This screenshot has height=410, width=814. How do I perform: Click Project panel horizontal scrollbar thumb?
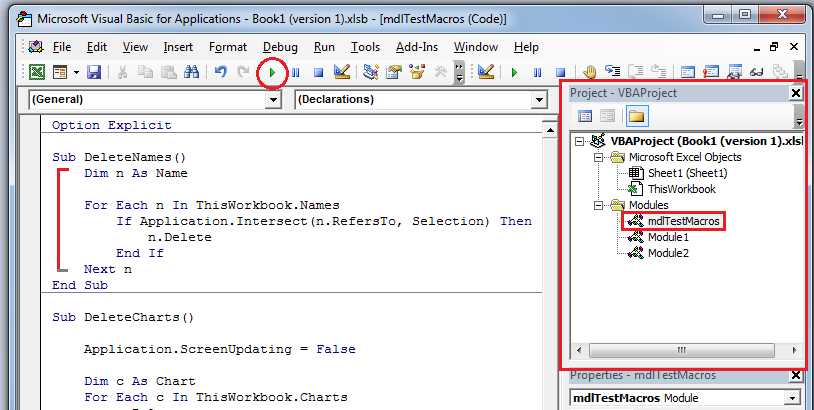(682, 350)
